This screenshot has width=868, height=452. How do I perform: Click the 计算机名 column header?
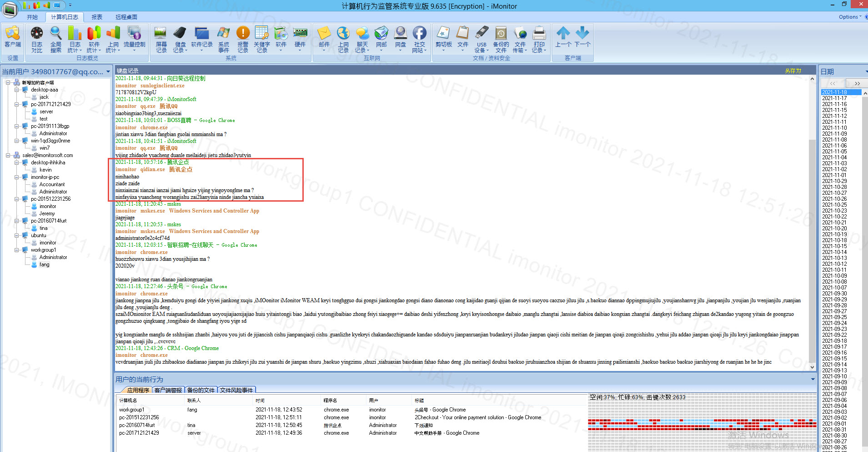tap(151, 401)
